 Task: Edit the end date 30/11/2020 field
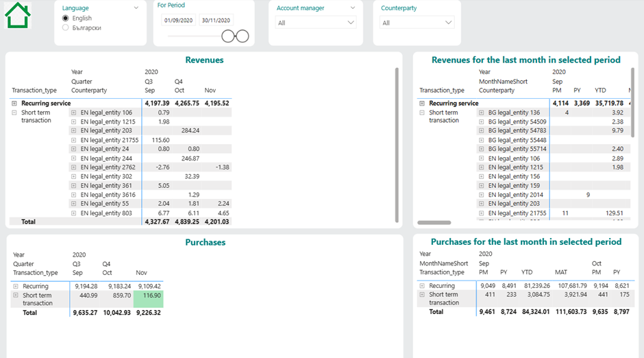click(215, 20)
